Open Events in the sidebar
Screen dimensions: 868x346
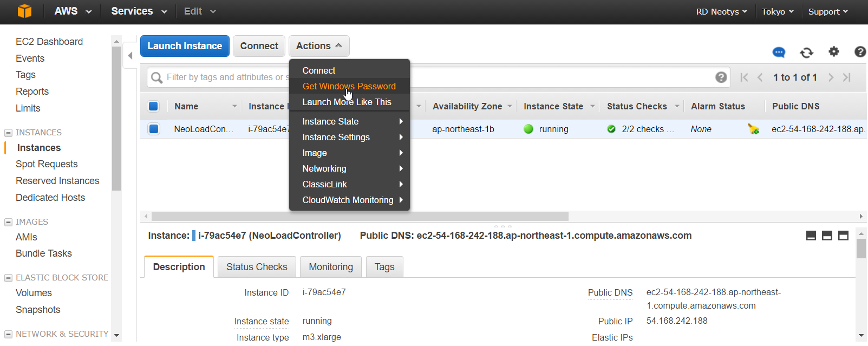tap(30, 58)
